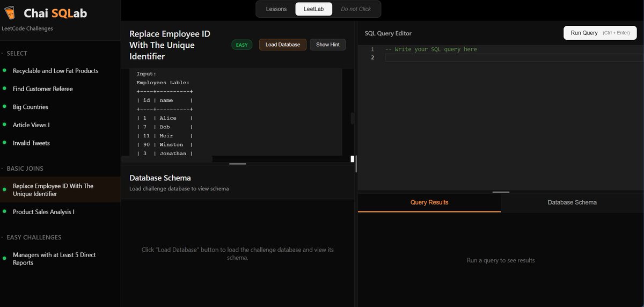Screen dimensions: 644x307
Task: Click the Chai SQLab cup logo icon
Action: pyautogui.click(x=10, y=13)
